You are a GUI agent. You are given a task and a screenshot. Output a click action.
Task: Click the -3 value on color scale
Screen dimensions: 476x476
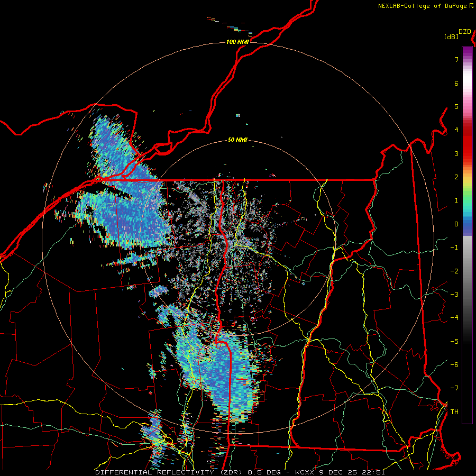454,295
